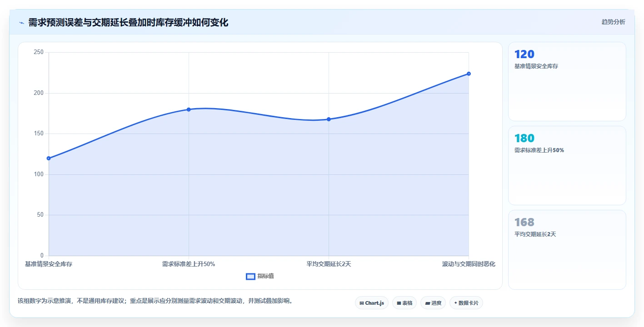
Task: Click the y-axis value 150
Action: pyautogui.click(x=39, y=134)
